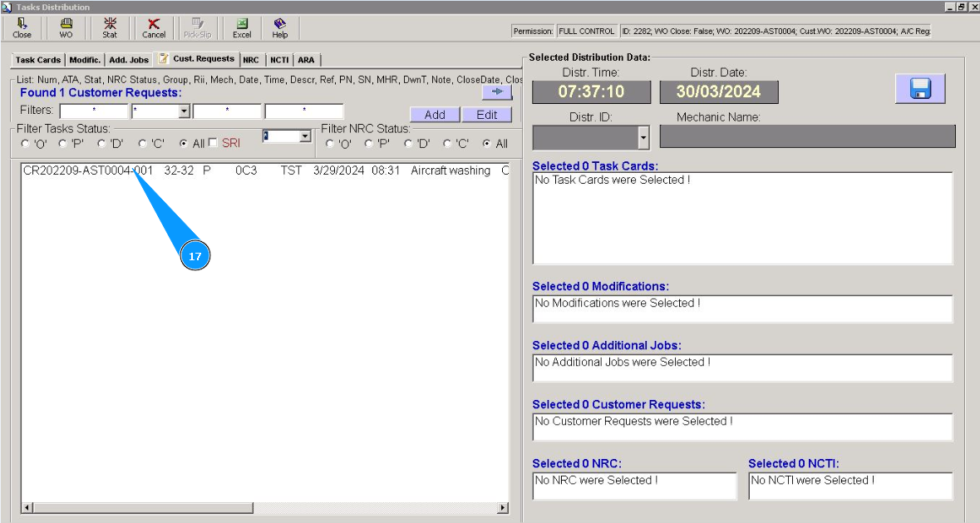This screenshot has height=523, width=980.
Task: Select NRC Status 'D' radio button
Action: [408, 144]
